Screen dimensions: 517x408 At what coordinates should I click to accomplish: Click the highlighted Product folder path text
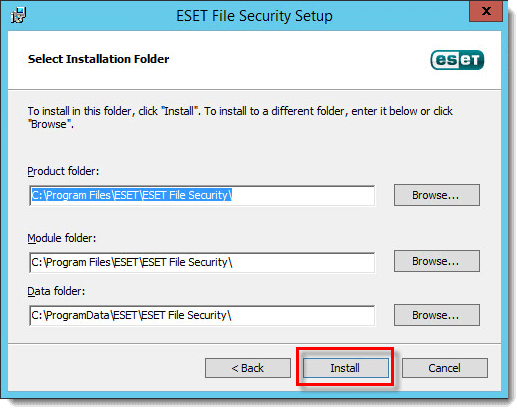click(x=131, y=195)
